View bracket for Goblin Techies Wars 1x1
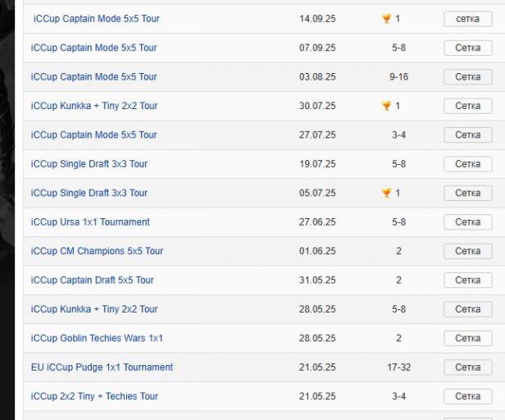The width and height of the screenshot is (505, 420). click(467, 338)
